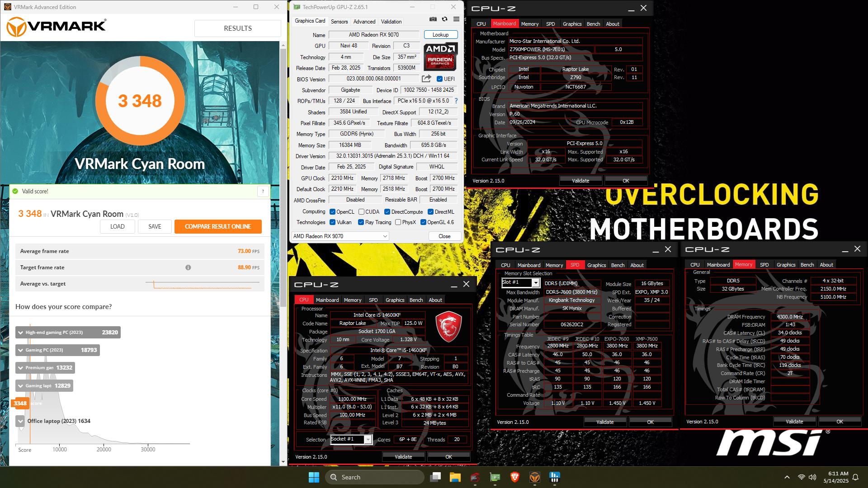Viewport: 868px width, 488px height.
Task: Open the volume tray icon
Action: point(812,477)
